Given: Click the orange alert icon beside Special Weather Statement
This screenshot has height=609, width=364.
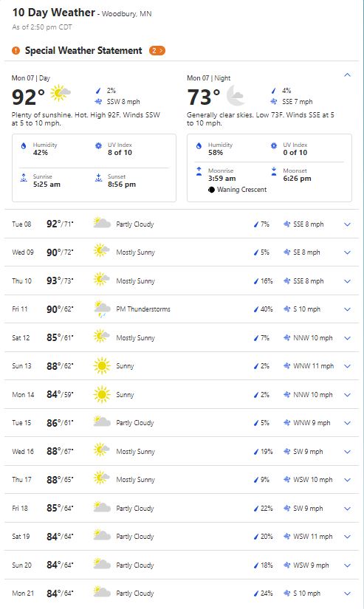Looking at the screenshot, I should point(16,50).
